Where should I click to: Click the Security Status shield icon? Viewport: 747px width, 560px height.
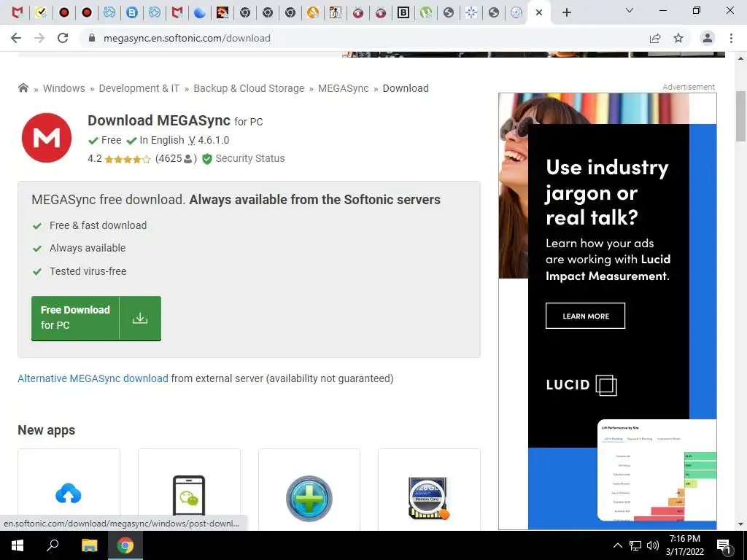(206, 159)
